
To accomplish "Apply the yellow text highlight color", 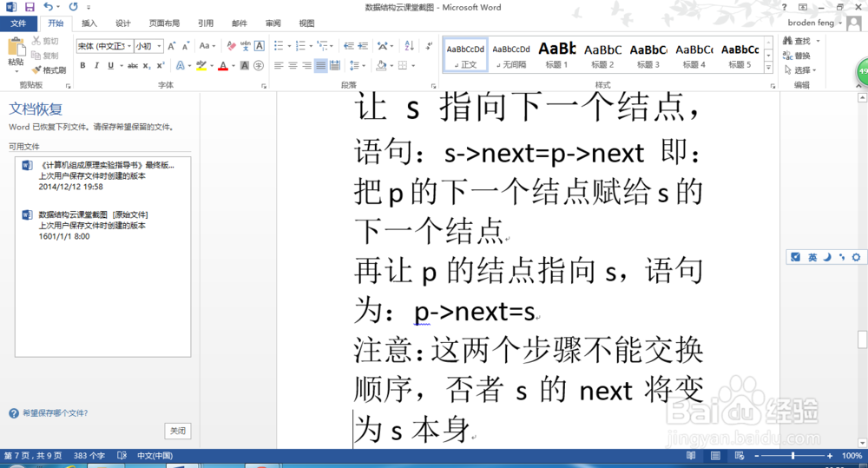I will tap(201, 65).
